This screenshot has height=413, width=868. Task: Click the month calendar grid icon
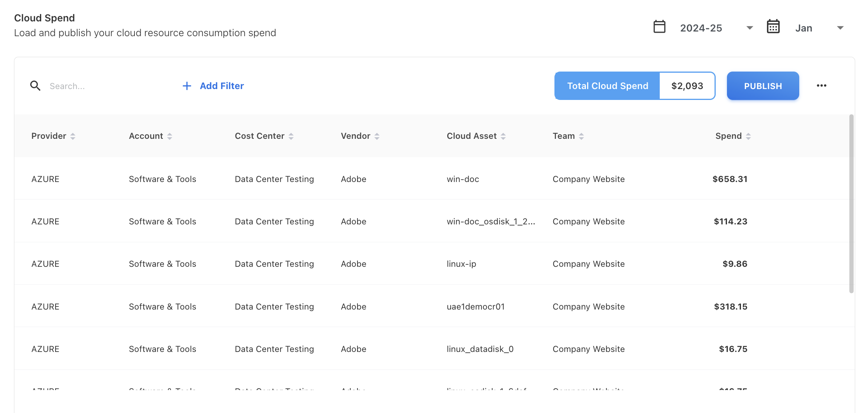[x=773, y=27]
